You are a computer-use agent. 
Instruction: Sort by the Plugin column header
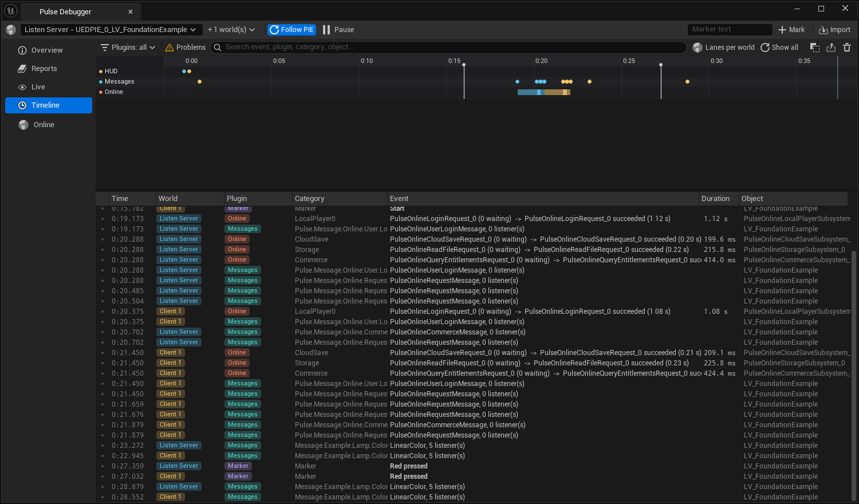(258, 199)
